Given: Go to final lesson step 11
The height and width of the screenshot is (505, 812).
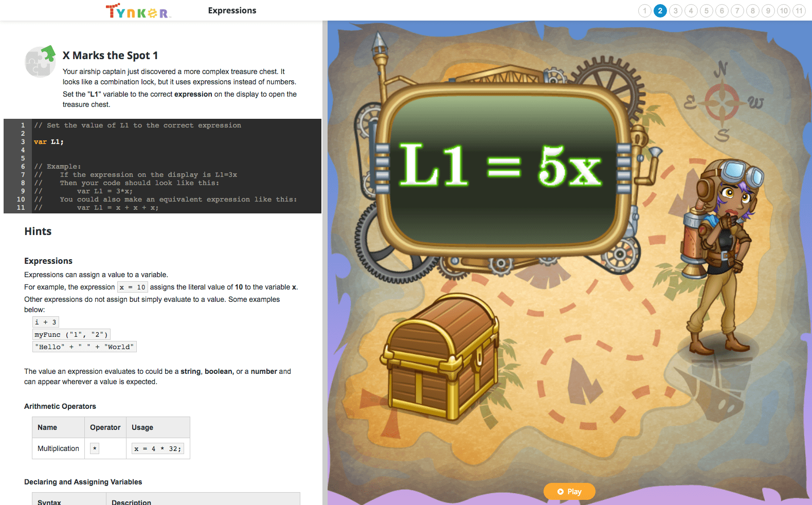Looking at the screenshot, I should tap(799, 11).
